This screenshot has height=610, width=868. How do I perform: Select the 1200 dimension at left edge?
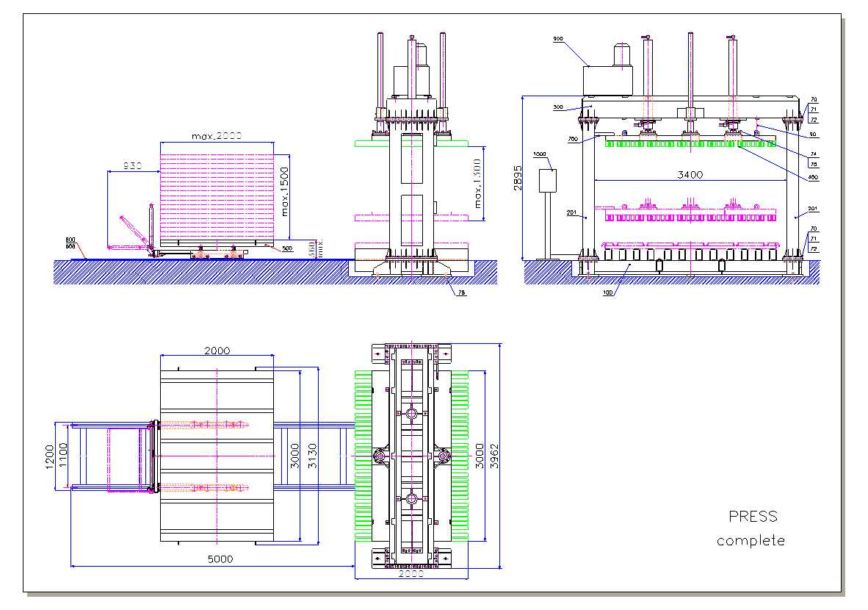click(x=50, y=456)
